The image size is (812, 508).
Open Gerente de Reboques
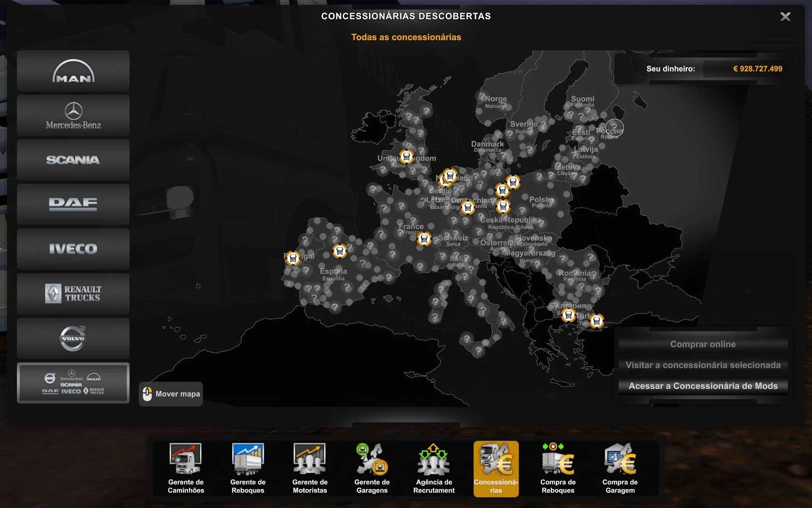(248, 468)
